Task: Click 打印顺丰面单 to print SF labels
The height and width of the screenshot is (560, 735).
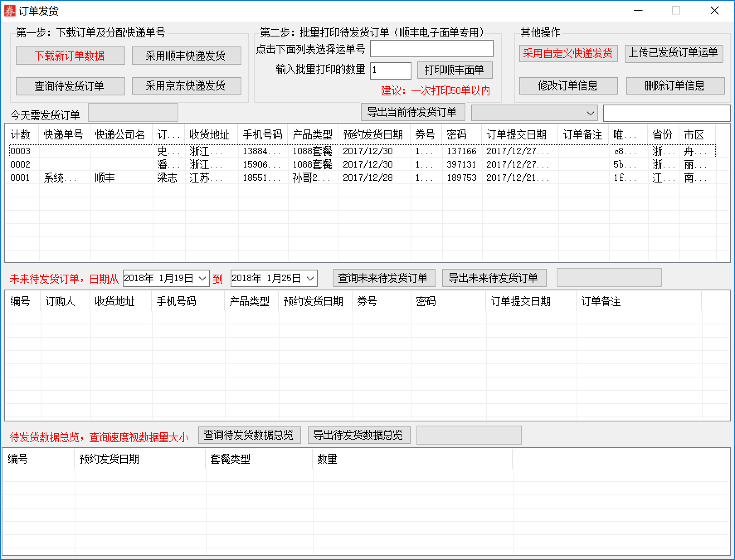Action: pos(454,70)
